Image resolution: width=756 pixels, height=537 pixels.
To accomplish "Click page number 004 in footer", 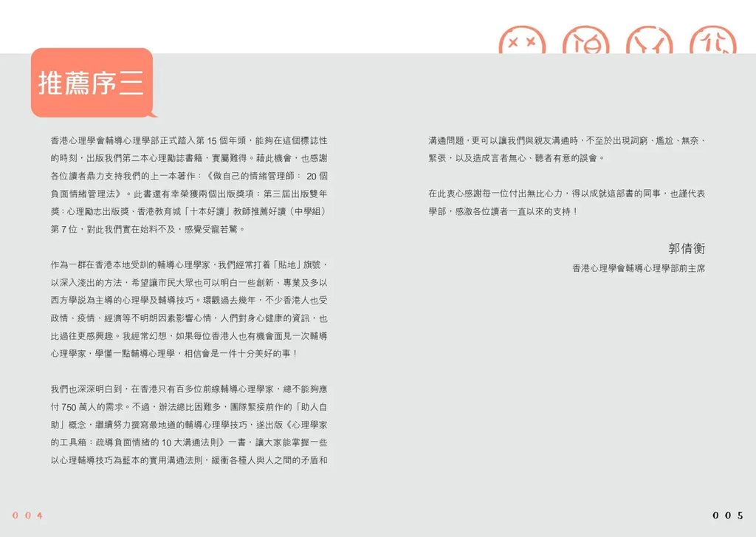I will [28, 516].
